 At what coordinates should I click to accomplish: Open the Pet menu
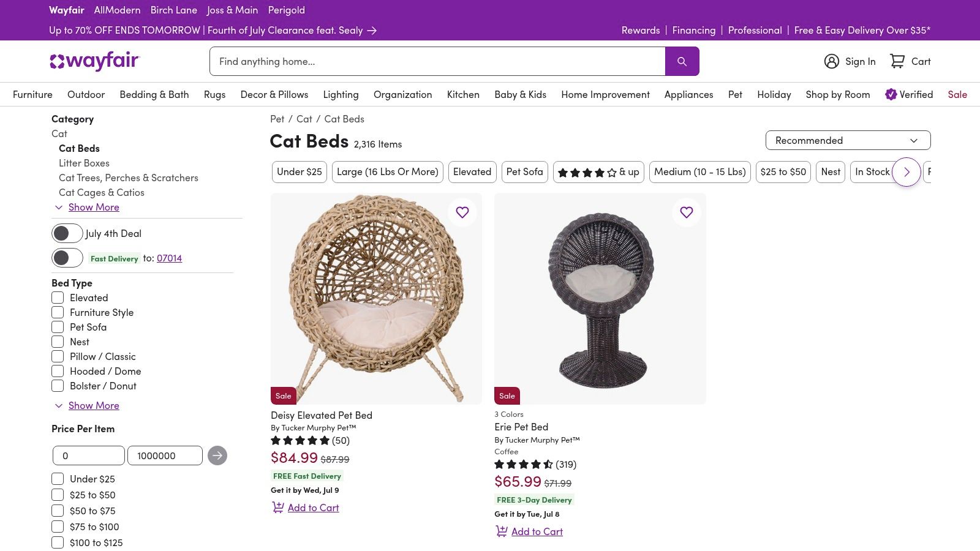[x=735, y=94]
